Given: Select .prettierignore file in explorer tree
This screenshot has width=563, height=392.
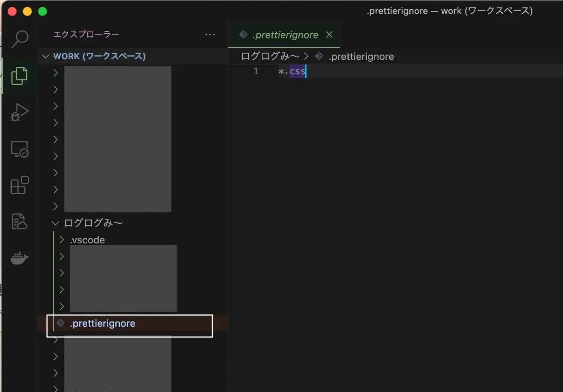Looking at the screenshot, I should [x=129, y=324].
